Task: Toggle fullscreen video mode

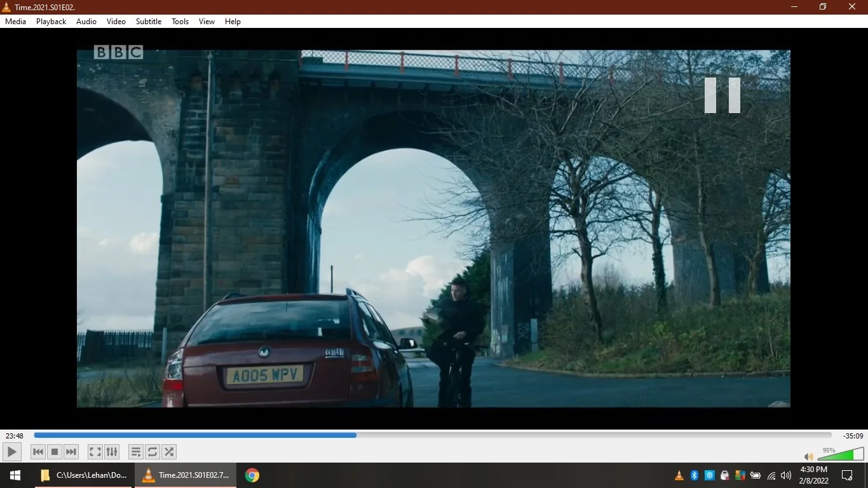Action: pyautogui.click(x=95, y=452)
